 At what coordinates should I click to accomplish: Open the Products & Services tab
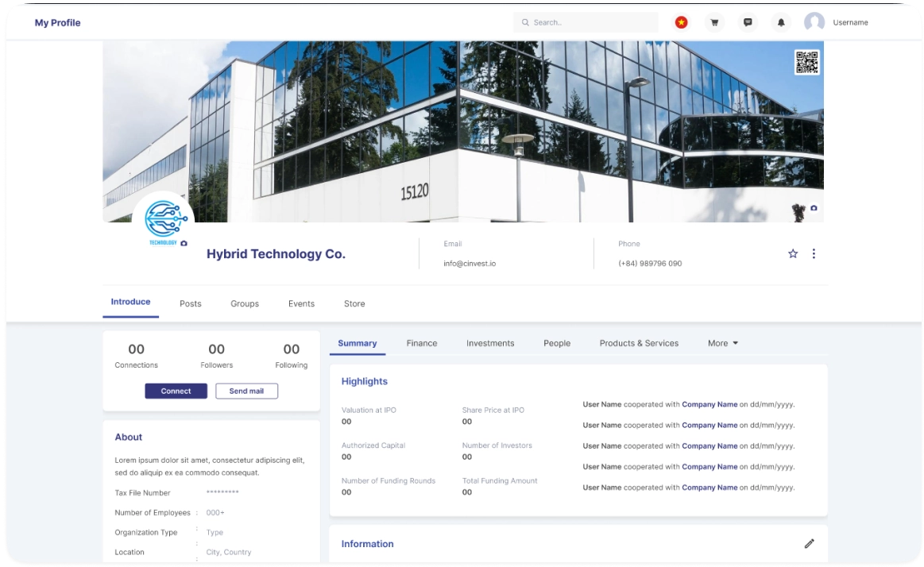click(639, 343)
